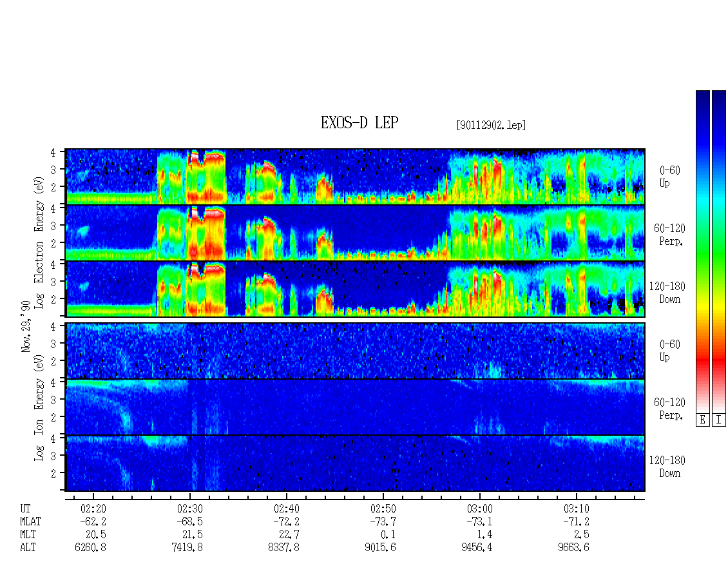Click the boxed I label under the color bar
The width and height of the screenshot is (728, 564).
click(719, 420)
